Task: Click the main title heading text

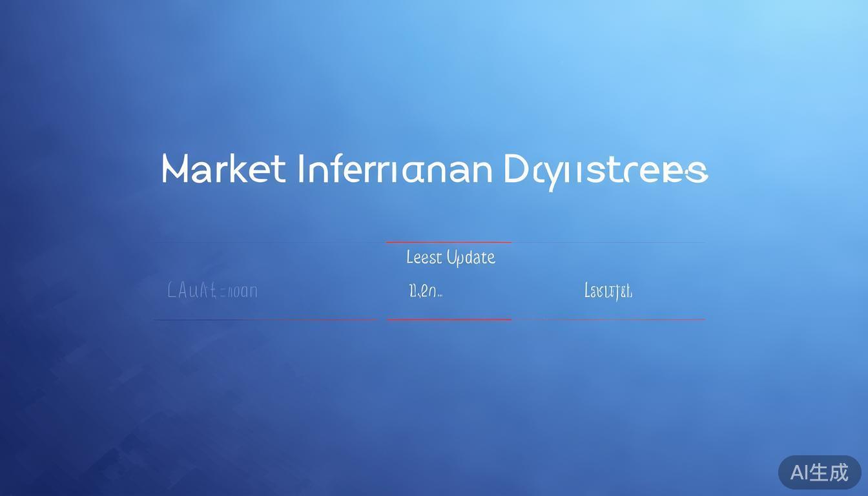Action: pyautogui.click(x=434, y=170)
